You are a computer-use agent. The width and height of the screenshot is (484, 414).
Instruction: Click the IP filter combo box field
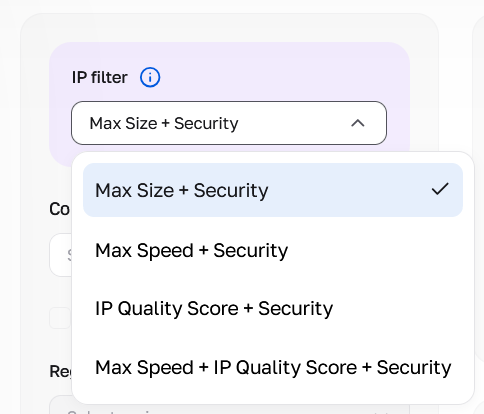(229, 123)
